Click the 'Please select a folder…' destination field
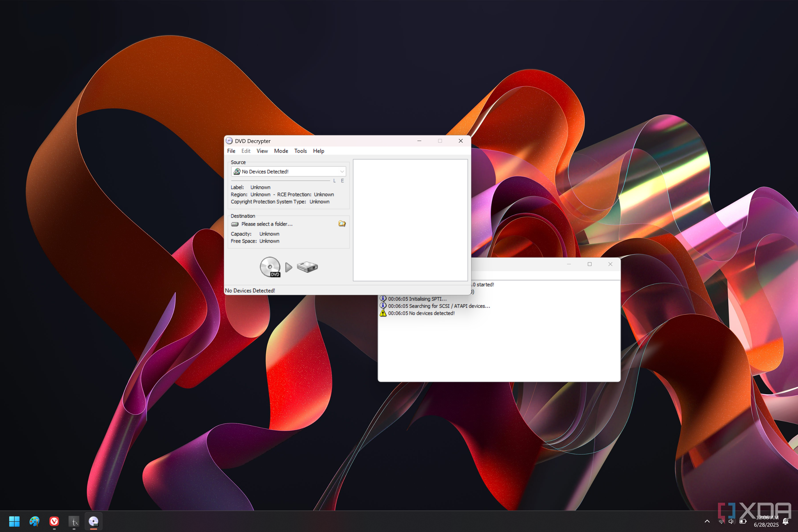 [x=267, y=224]
